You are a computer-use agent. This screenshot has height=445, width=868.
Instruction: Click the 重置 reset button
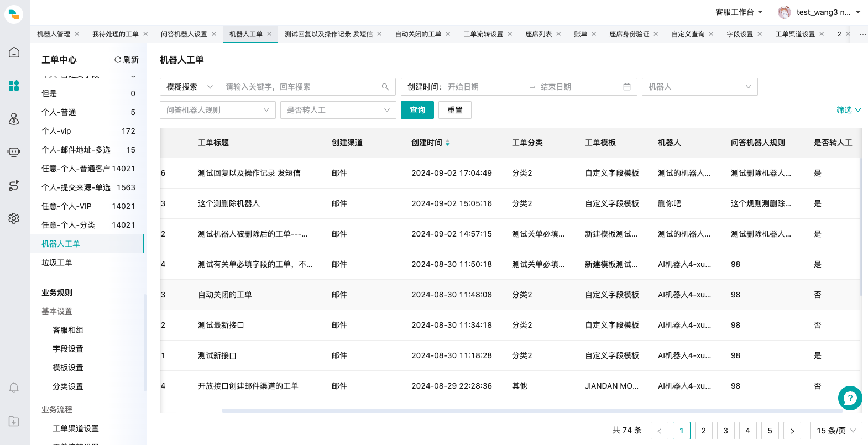pos(455,110)
